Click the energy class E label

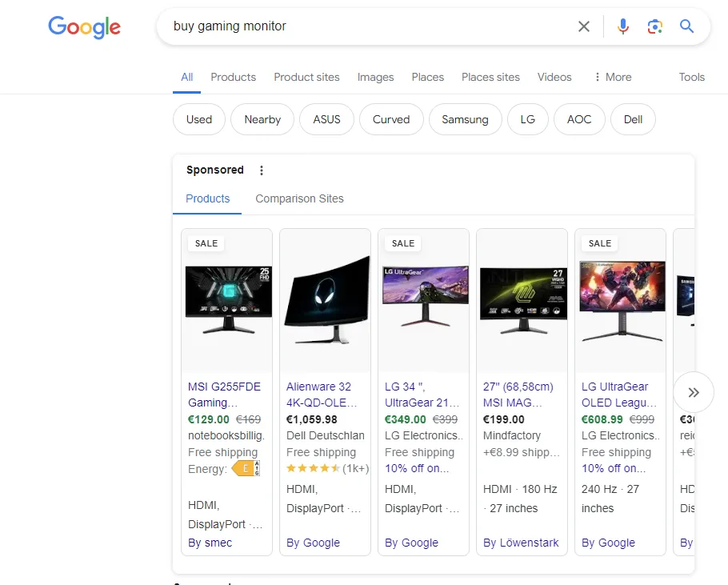pos(245,469)
